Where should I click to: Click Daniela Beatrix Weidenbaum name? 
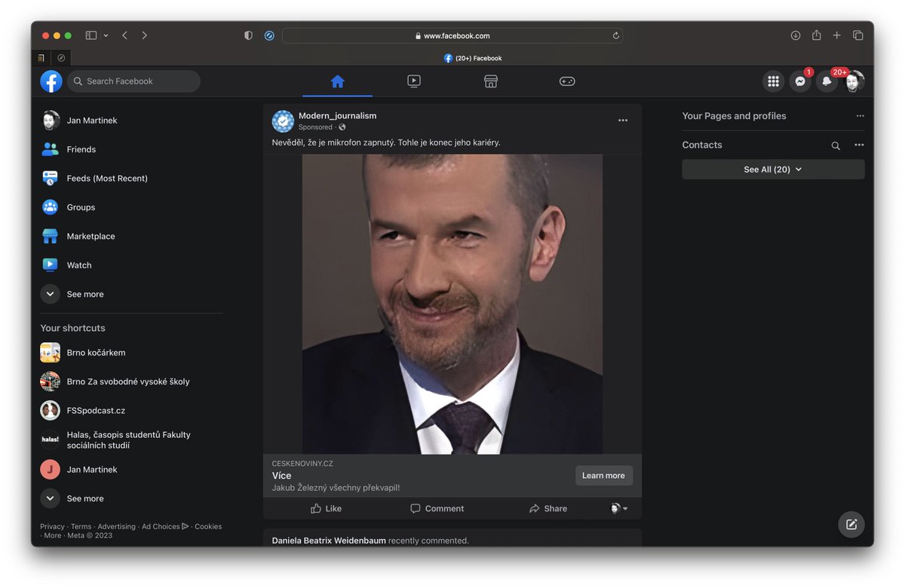pyautogui.click(x=329, y=541)
